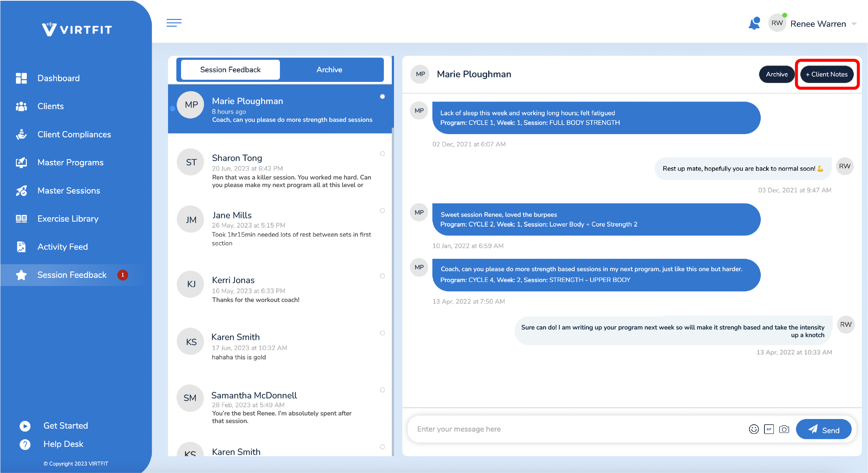This screenshot has width=868, height=473.
Task: Click the Activity Feed document icon
Action: coord(21,247)
